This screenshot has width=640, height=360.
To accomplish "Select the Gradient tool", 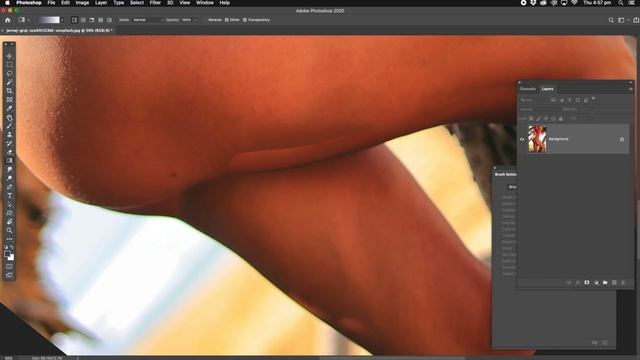I will point(9,160).
